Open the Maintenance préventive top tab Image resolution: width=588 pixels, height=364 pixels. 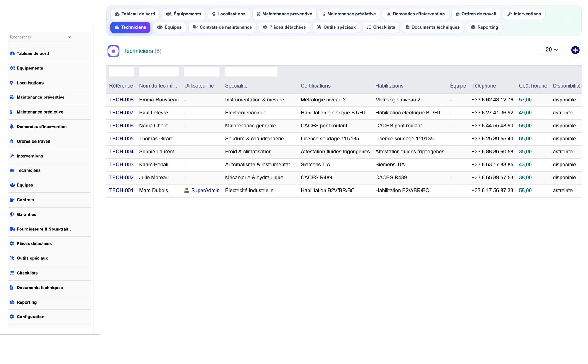pyautogui.click(x=284, y=14)
